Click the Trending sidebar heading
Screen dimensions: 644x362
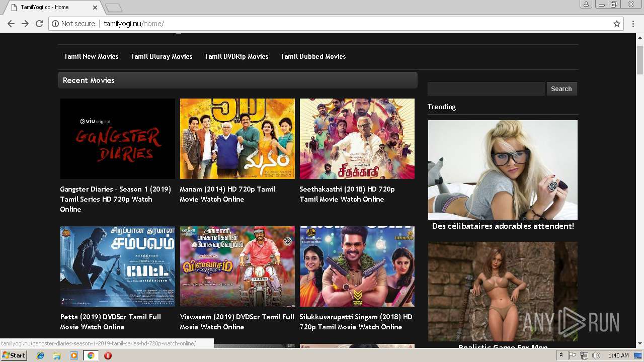(x=442, y=107)
